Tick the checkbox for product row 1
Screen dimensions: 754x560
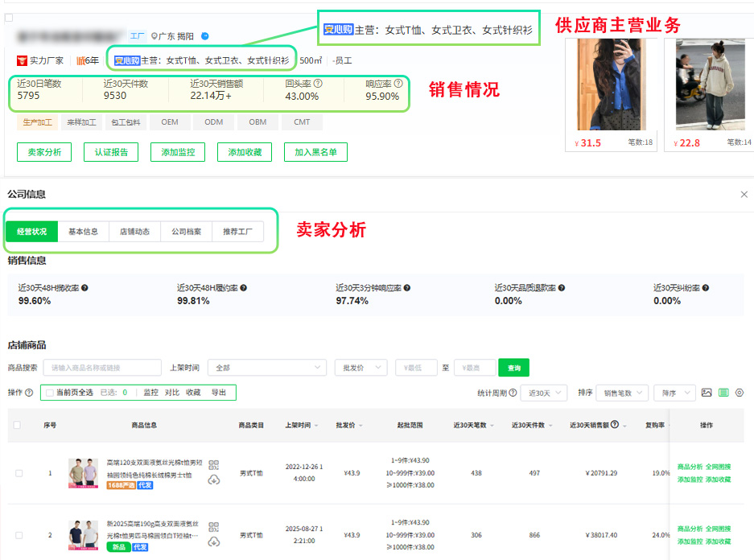19,473
